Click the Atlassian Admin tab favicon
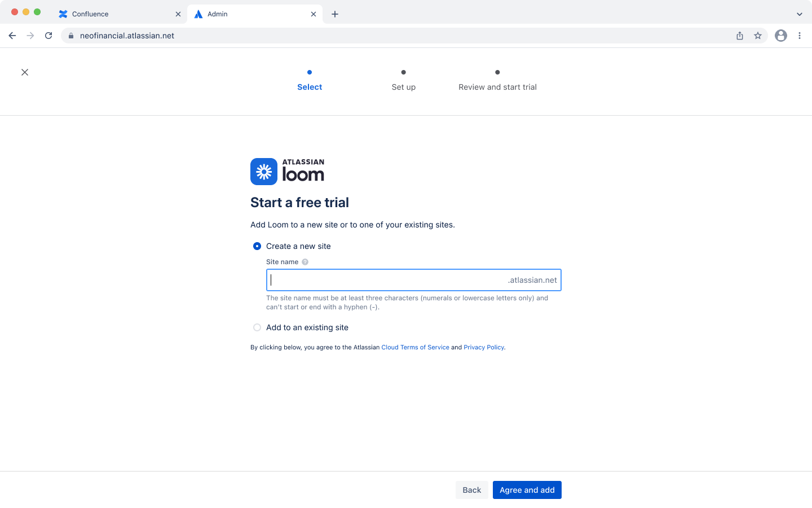The width and height of the screenshot is (812, 508). pos(198,14)
